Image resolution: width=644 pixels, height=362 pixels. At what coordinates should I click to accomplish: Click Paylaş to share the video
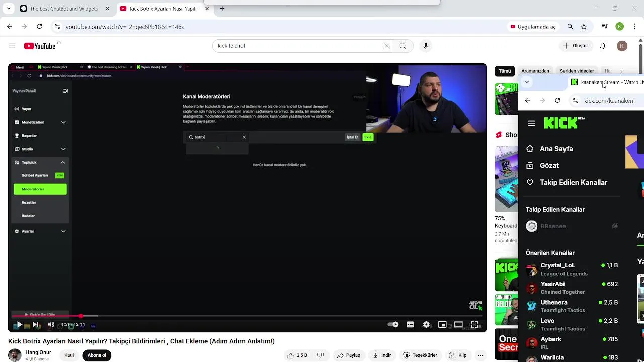[x=349, y=355]
